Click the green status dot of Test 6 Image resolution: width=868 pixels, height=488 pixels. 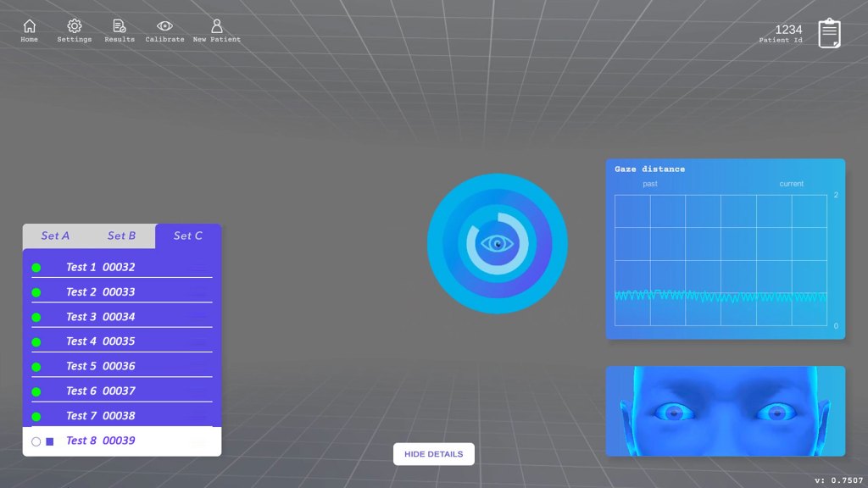pos(36,391)
